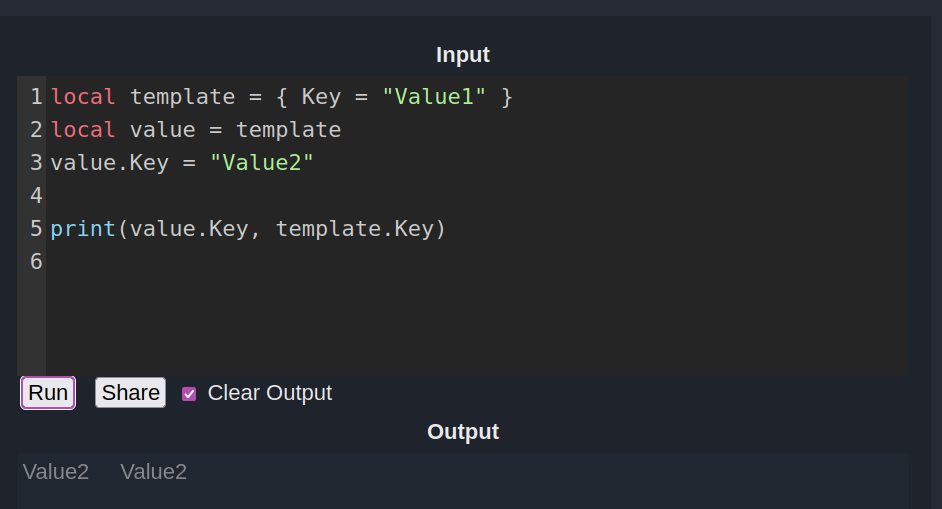Viewport: 942px width, 509px height.
Task: Click the Share button
Action: (x=130, y=392)
